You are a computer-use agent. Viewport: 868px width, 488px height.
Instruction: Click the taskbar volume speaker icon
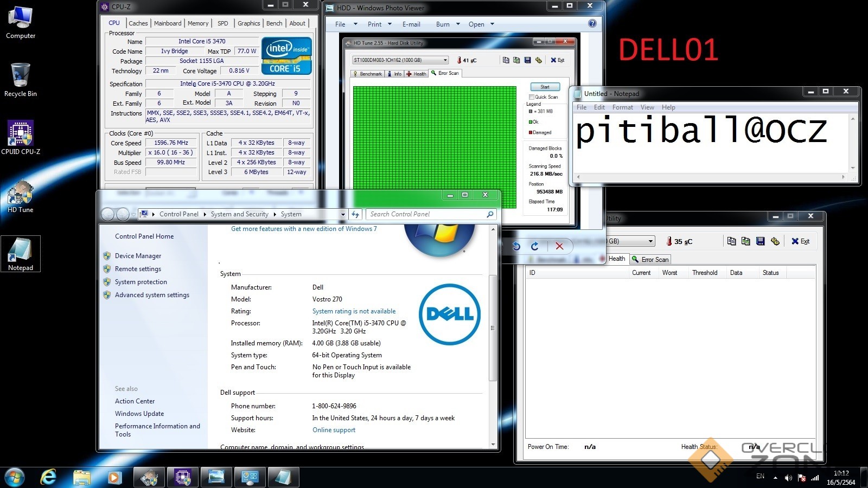click(x=788, y=478)
